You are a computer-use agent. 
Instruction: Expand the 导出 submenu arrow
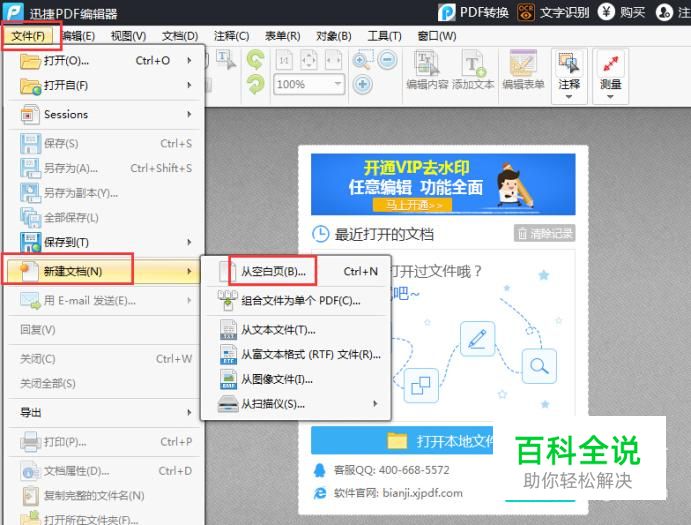[x=189, y=413]
